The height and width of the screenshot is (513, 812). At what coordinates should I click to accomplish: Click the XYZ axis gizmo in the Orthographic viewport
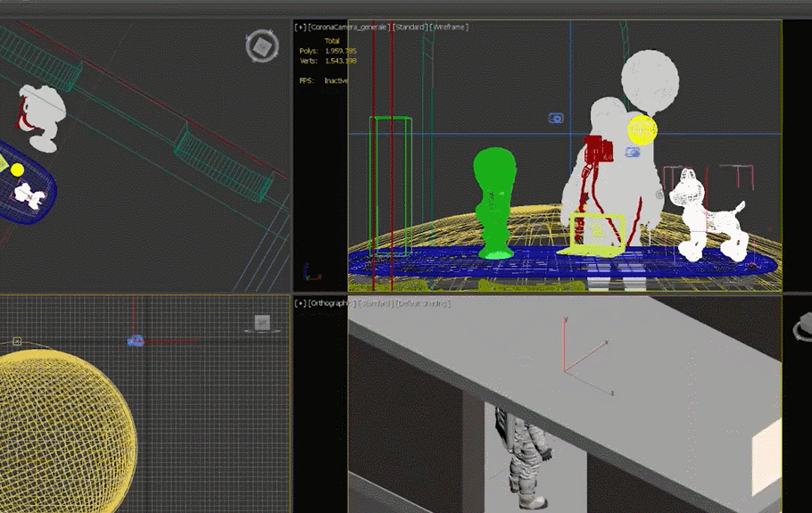click(x=588, y=356)
